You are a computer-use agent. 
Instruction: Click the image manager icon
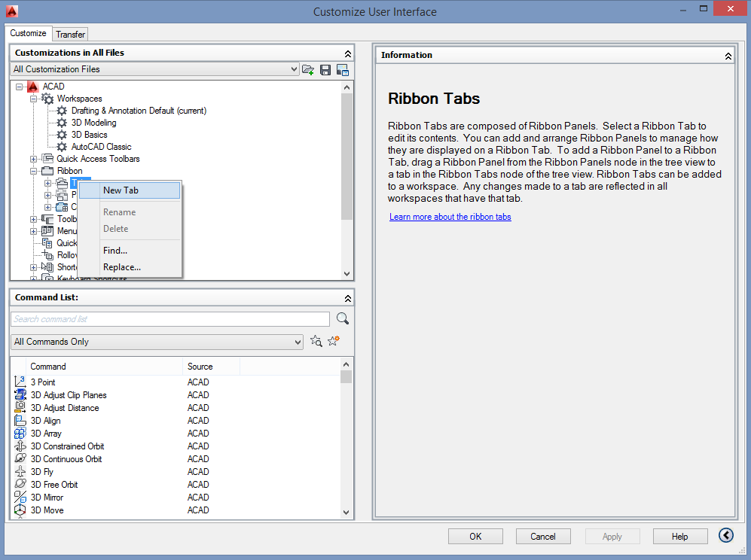[343, 69]
